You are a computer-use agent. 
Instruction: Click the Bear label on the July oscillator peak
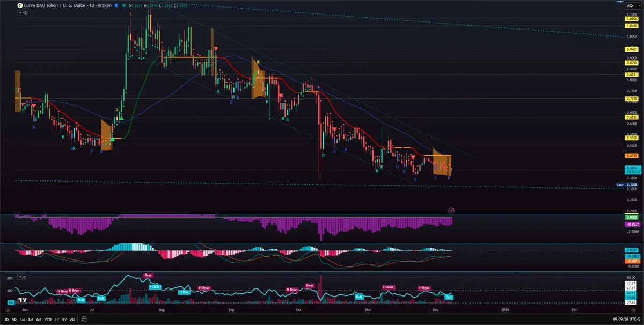point(149,276)
